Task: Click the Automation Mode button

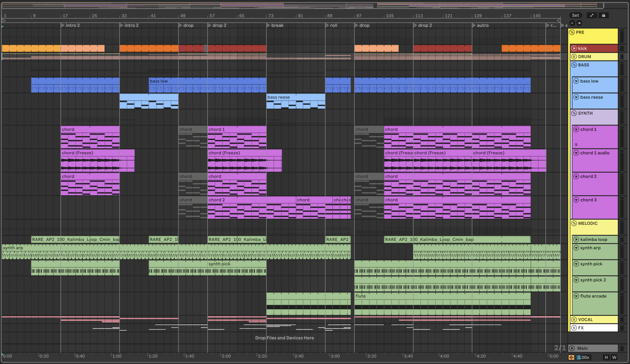Action: [x=591, y=15]
